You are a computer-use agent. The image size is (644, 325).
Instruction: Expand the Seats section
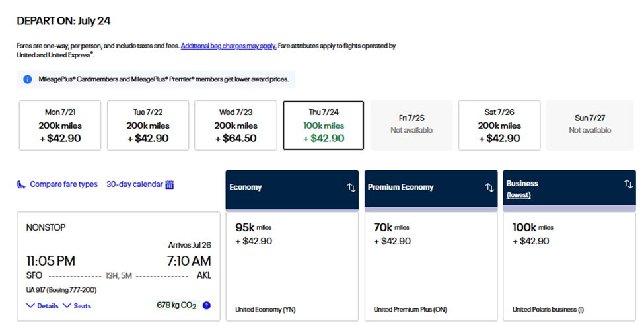pos(77,306)
